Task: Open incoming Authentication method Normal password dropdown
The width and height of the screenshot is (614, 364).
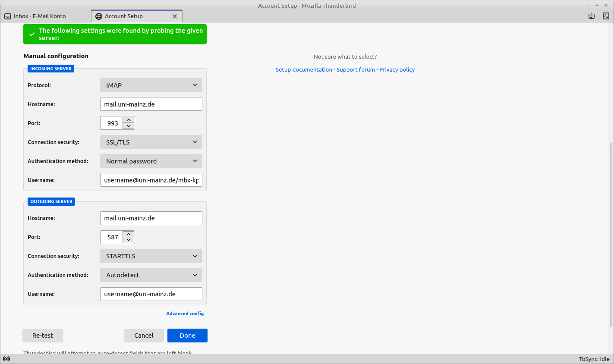Action: (151, 161)
